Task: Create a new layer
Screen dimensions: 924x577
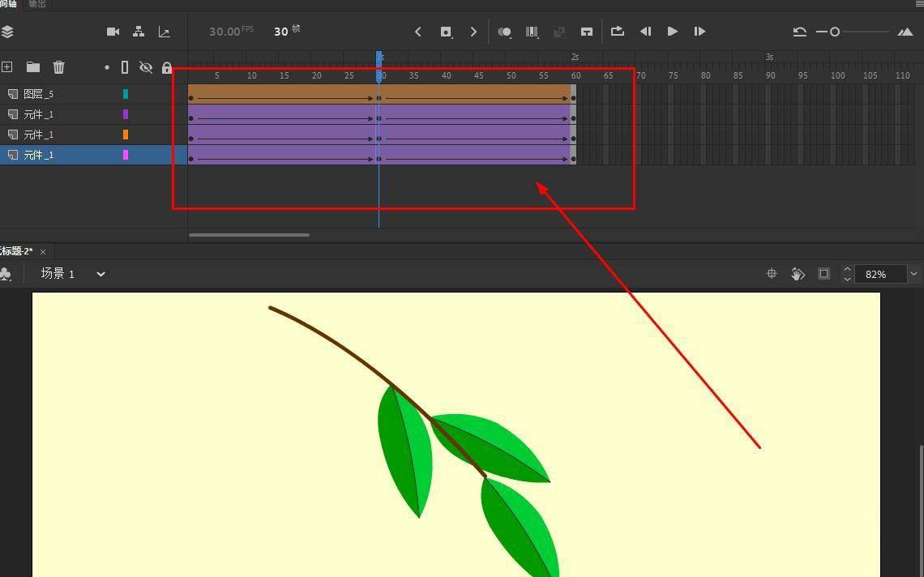Action: (7, 67)
